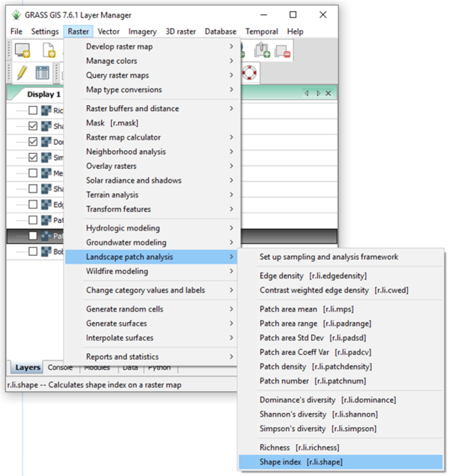Expand the Develop raster map submenu

(x=152, y=47)
